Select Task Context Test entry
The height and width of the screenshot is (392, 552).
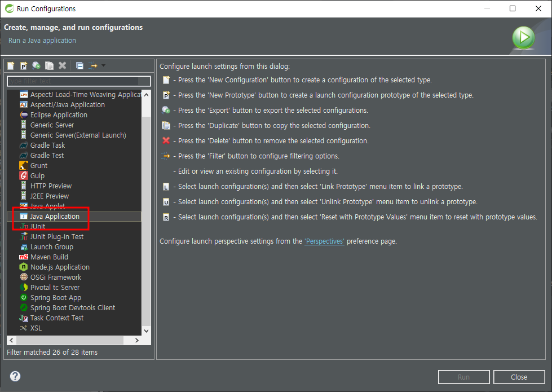(x=57, y=318)
